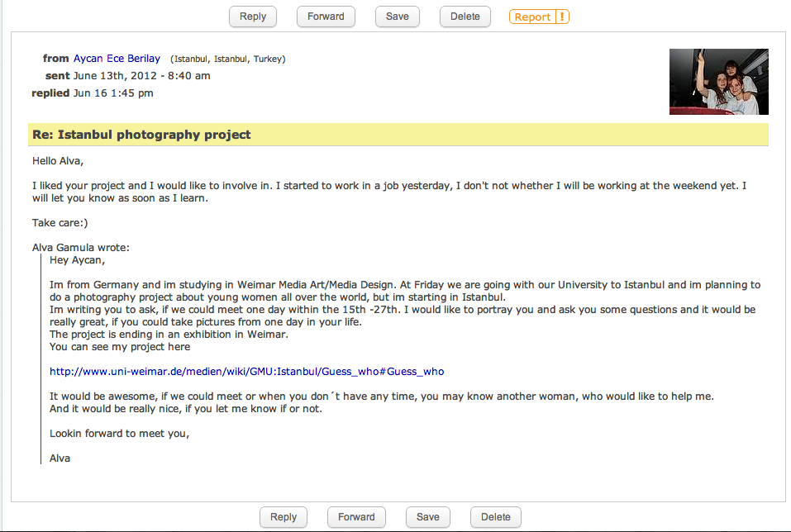Screen dimensions: 791x532
Task: Delete the message with the top Delete button
Action: pos(465,17)
